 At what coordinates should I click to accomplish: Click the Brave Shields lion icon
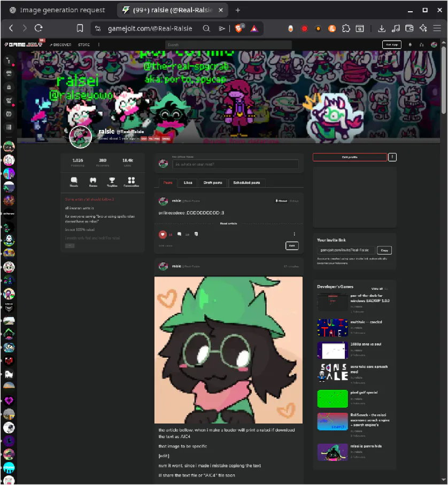[238, 28]
